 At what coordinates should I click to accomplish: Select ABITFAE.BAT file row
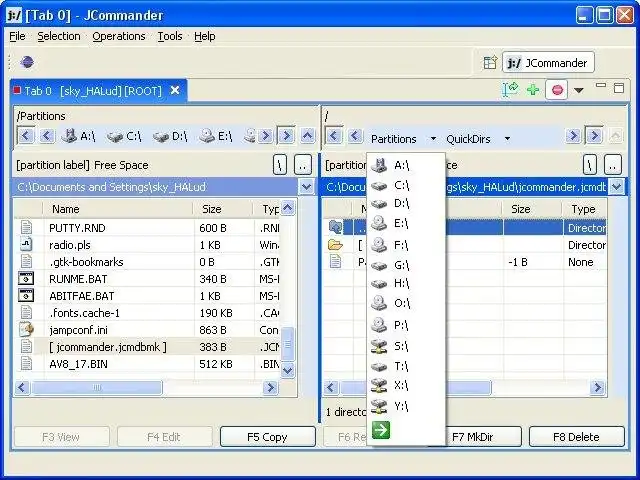click(147, 296)
